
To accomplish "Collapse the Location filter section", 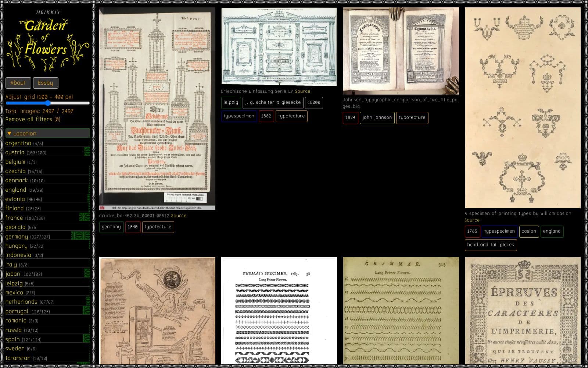I will pos(48,133).
